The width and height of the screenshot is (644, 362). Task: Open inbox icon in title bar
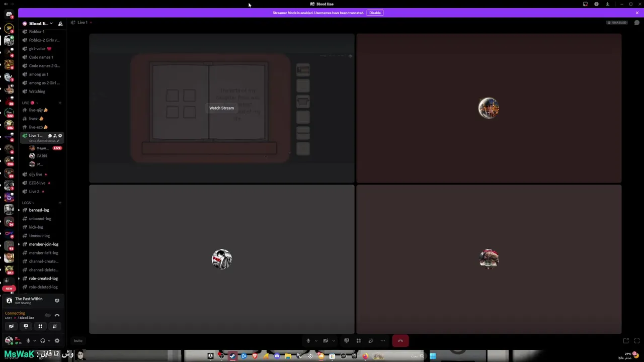point(585,4)
